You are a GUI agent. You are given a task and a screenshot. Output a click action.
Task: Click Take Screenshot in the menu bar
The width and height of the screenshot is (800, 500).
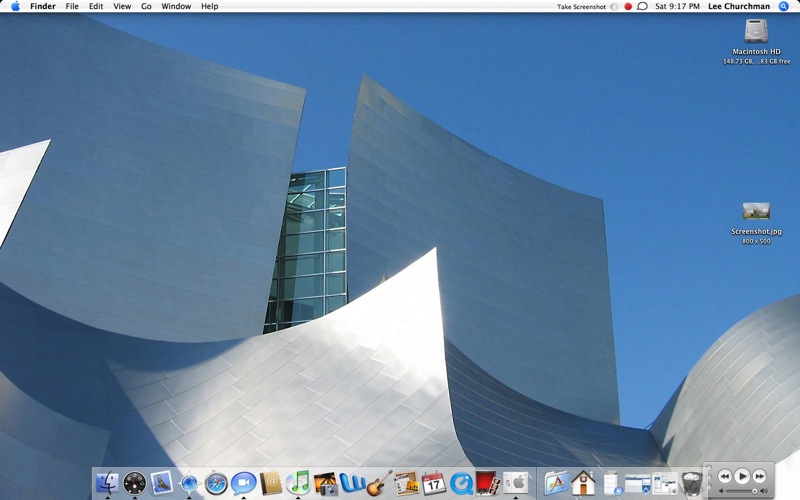click(x=581, y=6)
